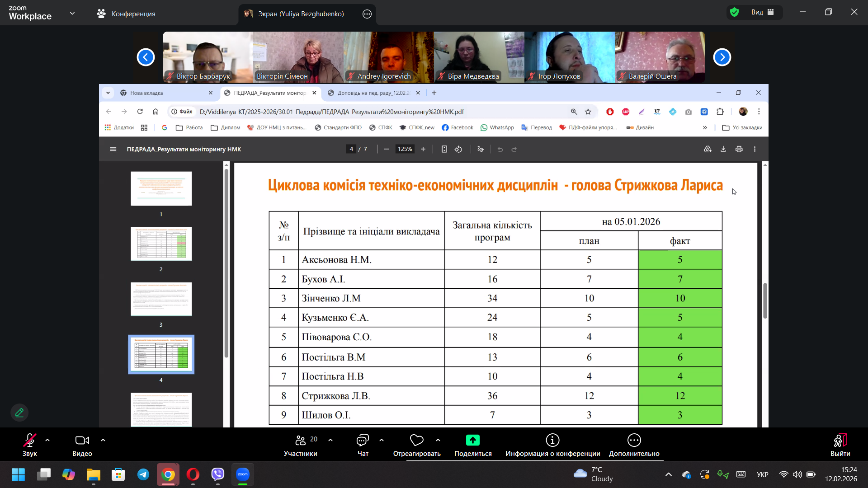Click Отреагировать heart reaction icon
This screenshot has width=868, height=488.
click(x=416, y=440)
